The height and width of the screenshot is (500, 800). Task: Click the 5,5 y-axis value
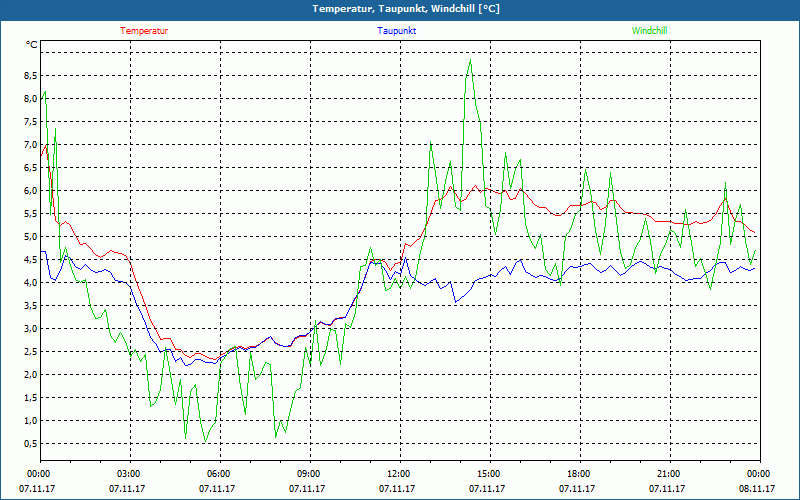point(31,213)
